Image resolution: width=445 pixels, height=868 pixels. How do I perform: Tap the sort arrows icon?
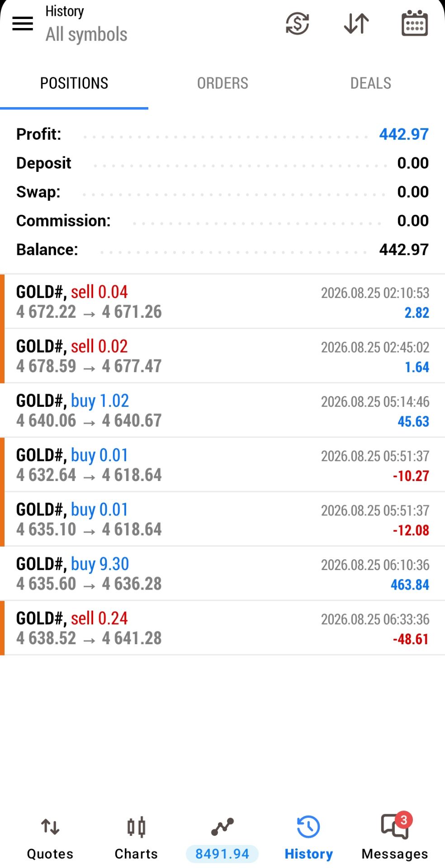(x=356, y=24)
